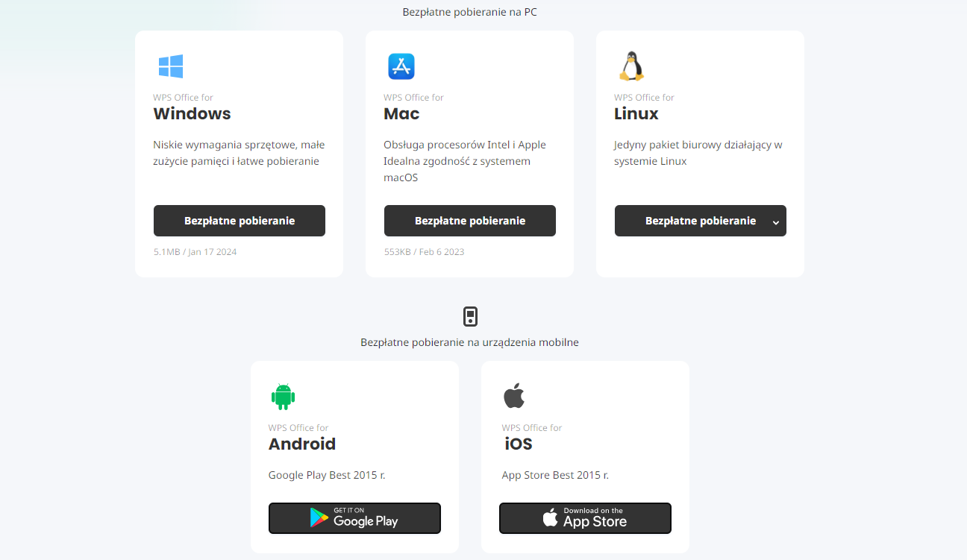Viewport: 967px width, 560px height.
Task: Click the mobile phone icon
Action: click(470, 317)
